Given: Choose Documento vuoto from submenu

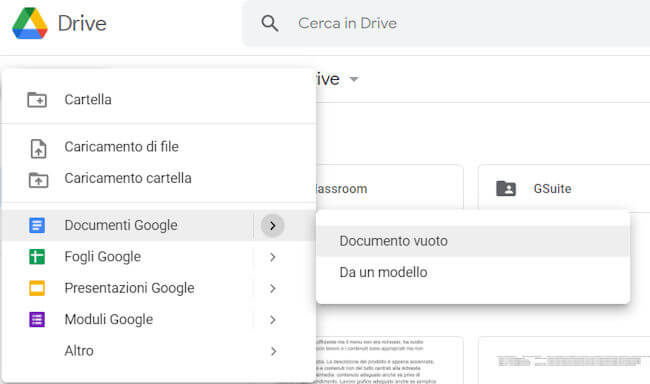Looking at the screenshot, I should pos(473,241).
